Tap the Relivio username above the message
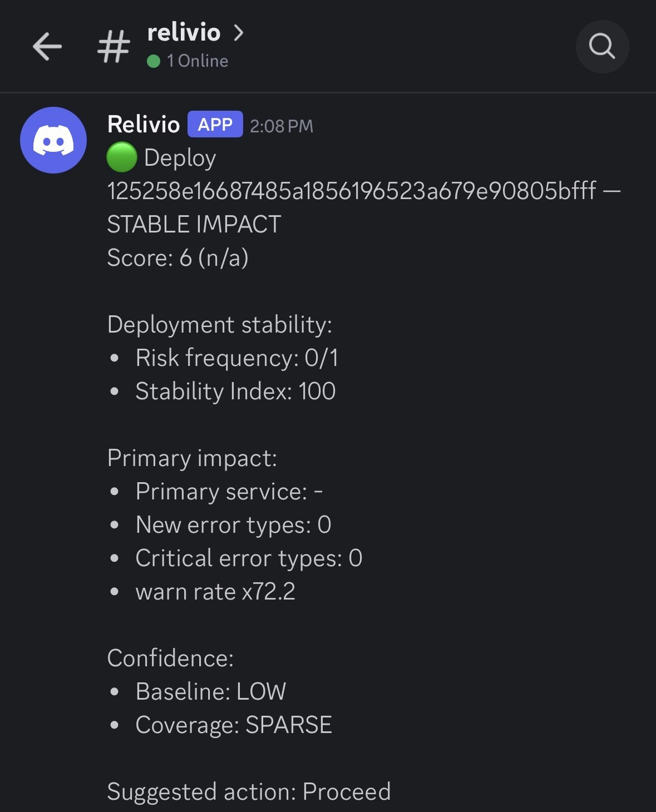 tap(143, 125)
